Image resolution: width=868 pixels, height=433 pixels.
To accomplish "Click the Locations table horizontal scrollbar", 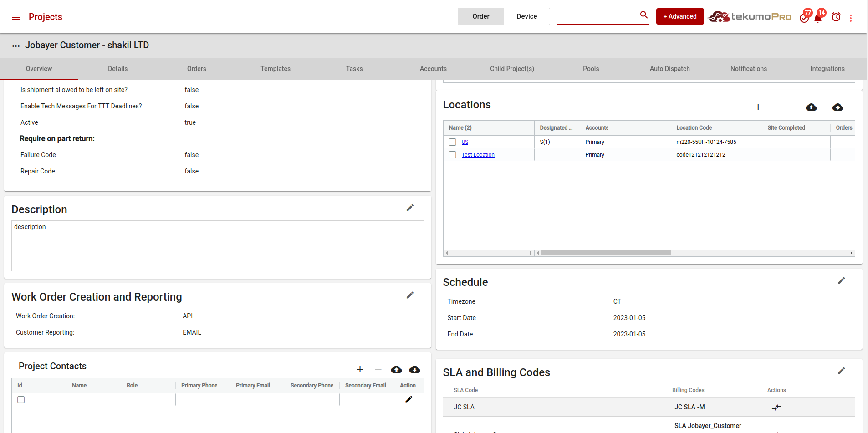I will point(606,253).
